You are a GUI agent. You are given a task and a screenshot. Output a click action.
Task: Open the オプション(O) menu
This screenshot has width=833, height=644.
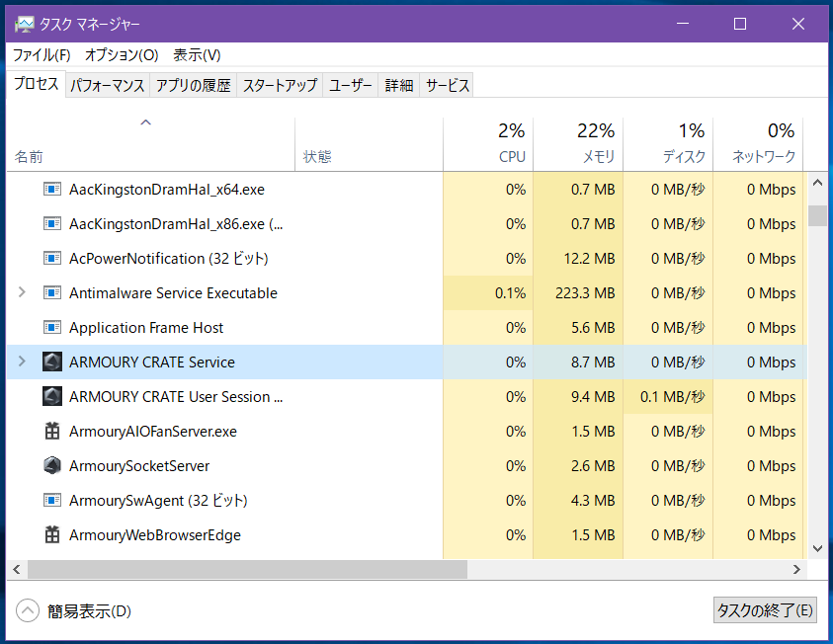coord(122,55)
